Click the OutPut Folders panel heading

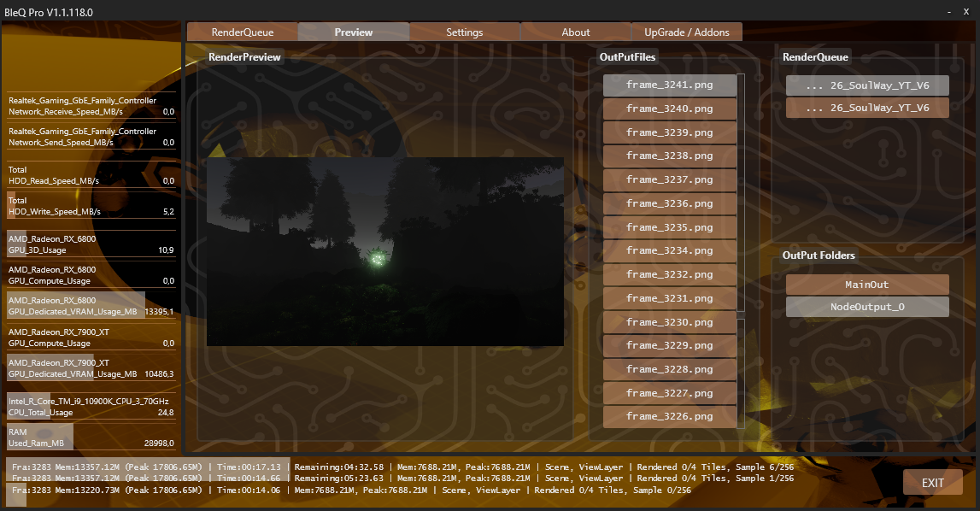819,255
